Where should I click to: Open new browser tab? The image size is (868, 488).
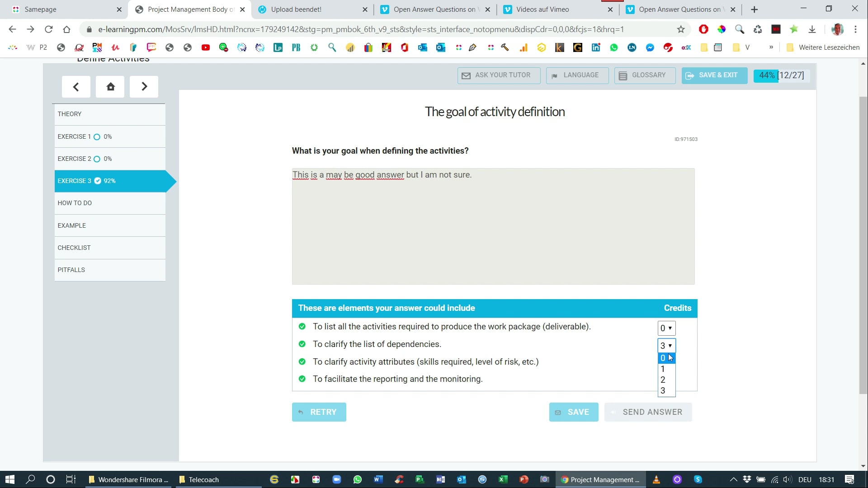tap(754, 9)
